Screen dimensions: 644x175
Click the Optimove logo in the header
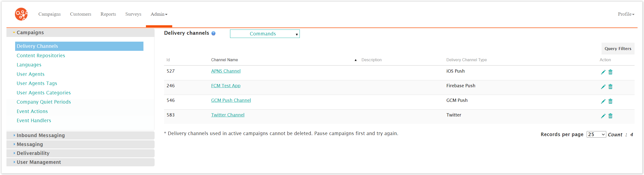point(21,14)
